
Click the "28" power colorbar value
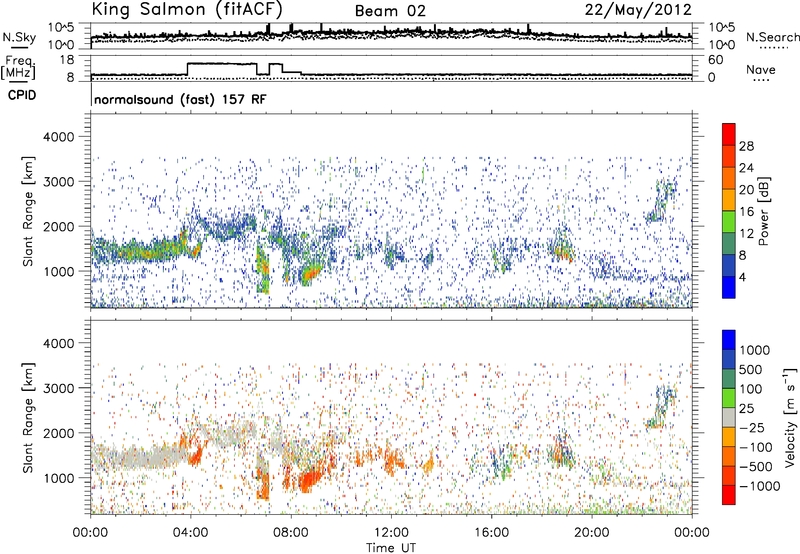(x=746, y=146)
